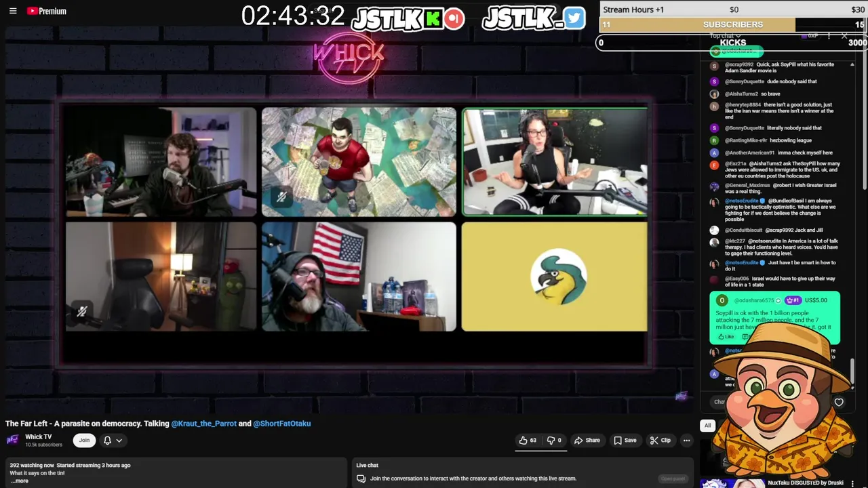Click the chat scroll-up arrow
This screenshot has width=868, height=488.
click(852, 64)
